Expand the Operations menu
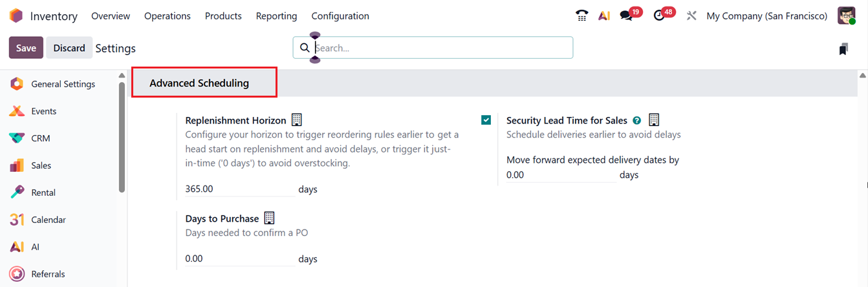The height and width of the screenshot is (287, 868). pos(168,16)
